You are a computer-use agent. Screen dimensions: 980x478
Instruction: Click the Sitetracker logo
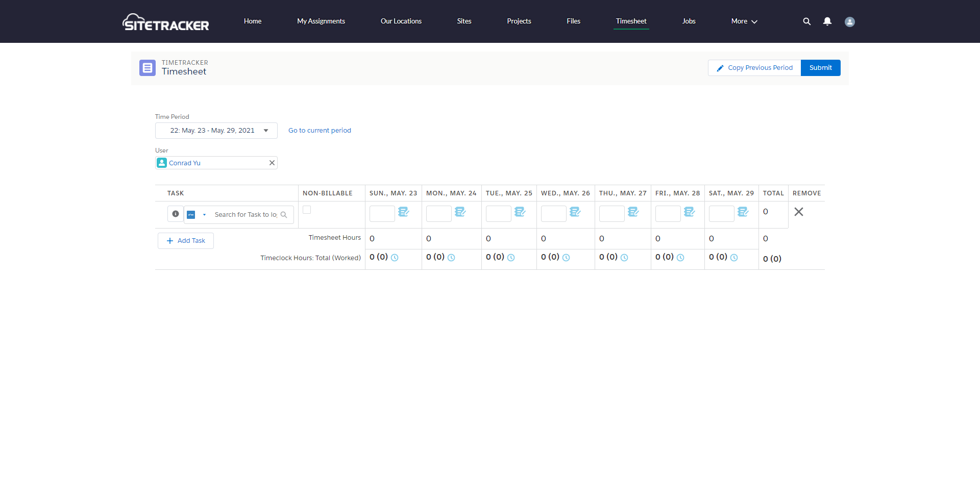[165, 22]
